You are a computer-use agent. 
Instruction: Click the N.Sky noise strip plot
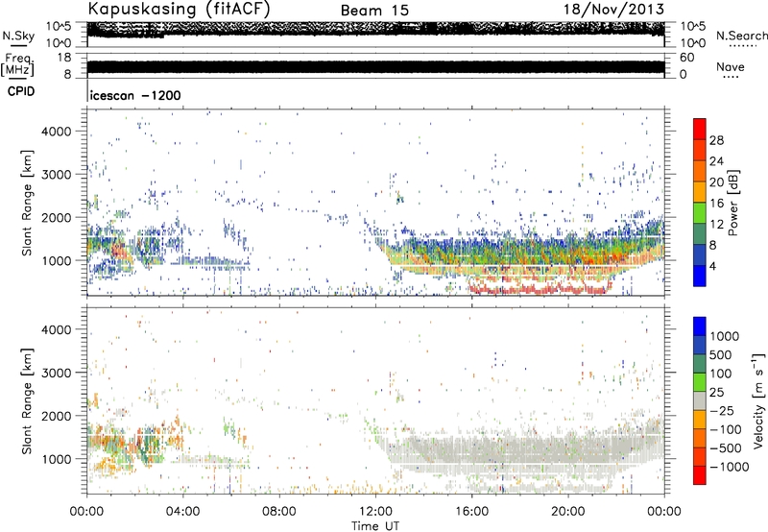375,35
